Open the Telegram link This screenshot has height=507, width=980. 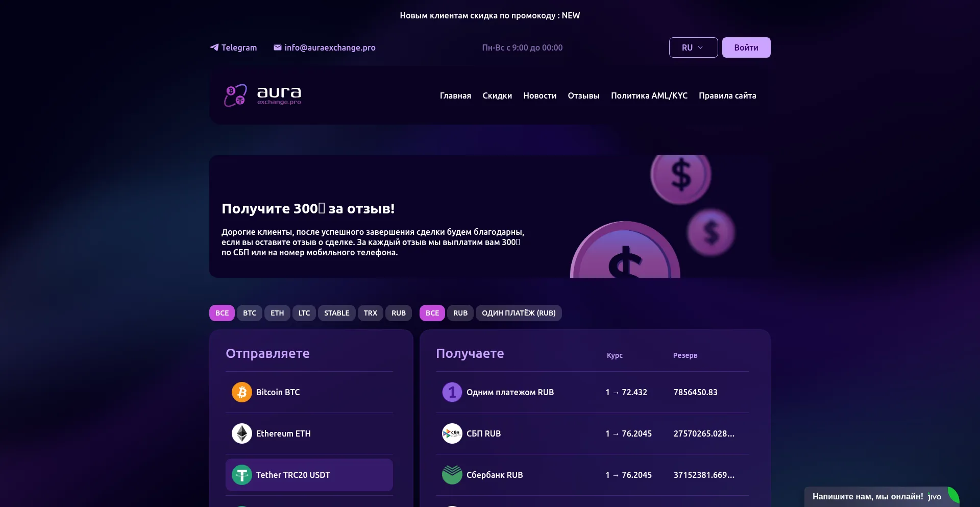tap(233, 47)
